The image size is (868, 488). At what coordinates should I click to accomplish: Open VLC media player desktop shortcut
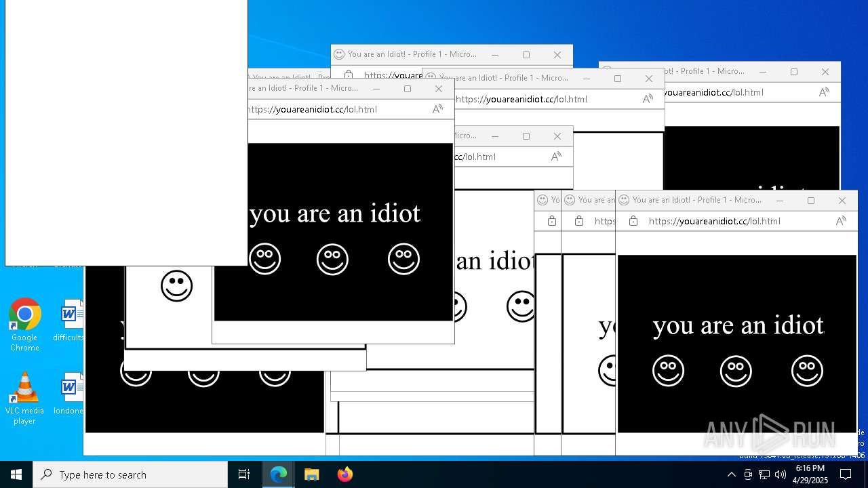click(x=24, y=399)
